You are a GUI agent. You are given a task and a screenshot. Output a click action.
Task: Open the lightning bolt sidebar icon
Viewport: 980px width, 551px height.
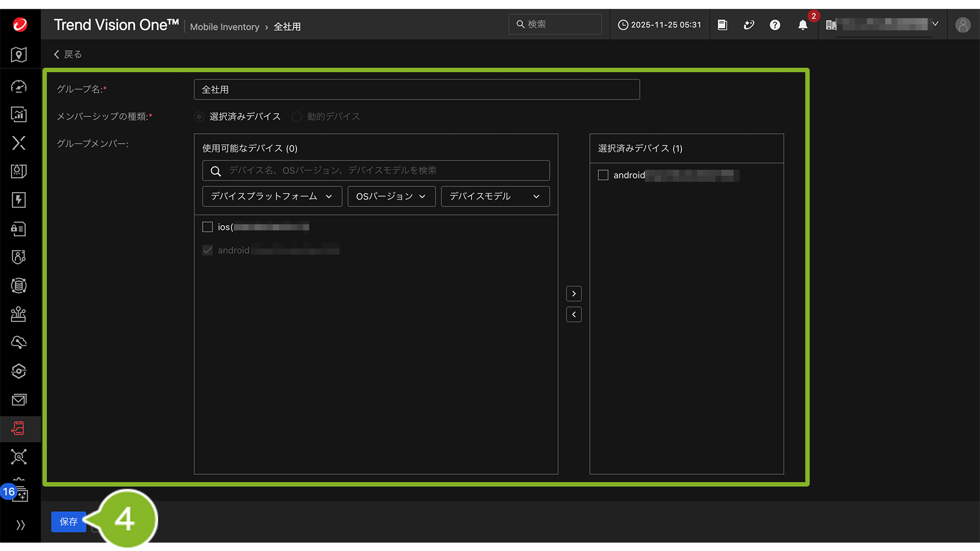tap(19, 200)
